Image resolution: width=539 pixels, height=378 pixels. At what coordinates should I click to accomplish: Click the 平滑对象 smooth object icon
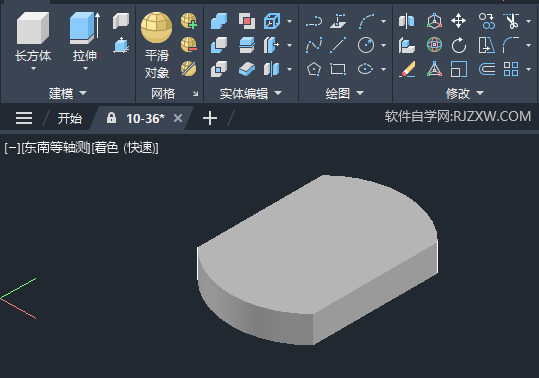[x=156, y=27]
